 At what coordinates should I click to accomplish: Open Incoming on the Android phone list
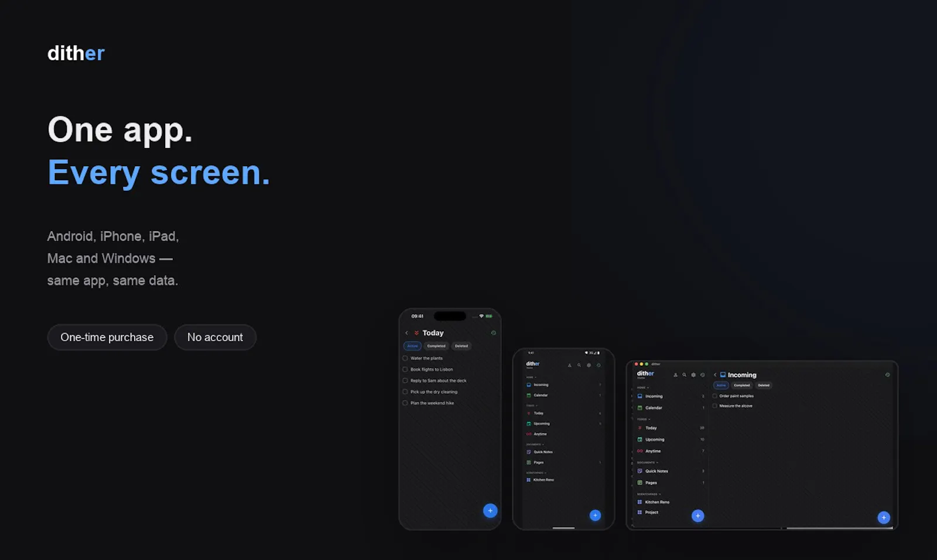563,385
